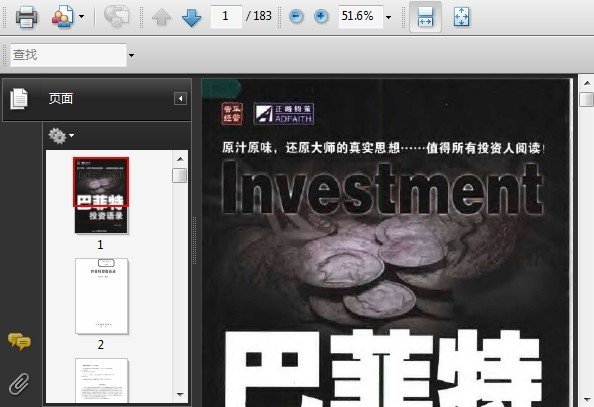Click the 查找 search field
The width and height of the screenshot is (594, 407).
[68, 55]
